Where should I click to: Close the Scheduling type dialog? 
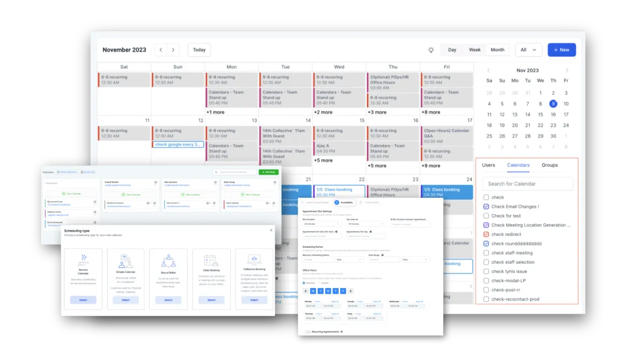tap(270, 230)
